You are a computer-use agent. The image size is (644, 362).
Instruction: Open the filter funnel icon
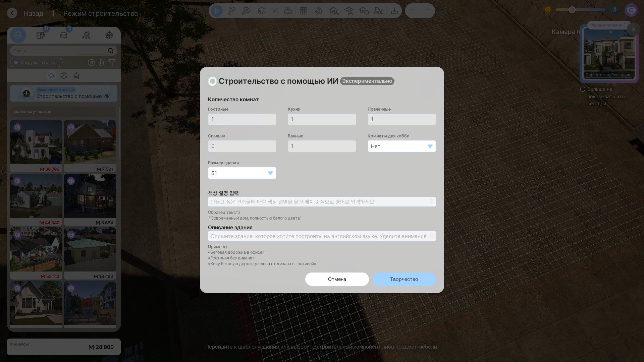coord(112,62)
